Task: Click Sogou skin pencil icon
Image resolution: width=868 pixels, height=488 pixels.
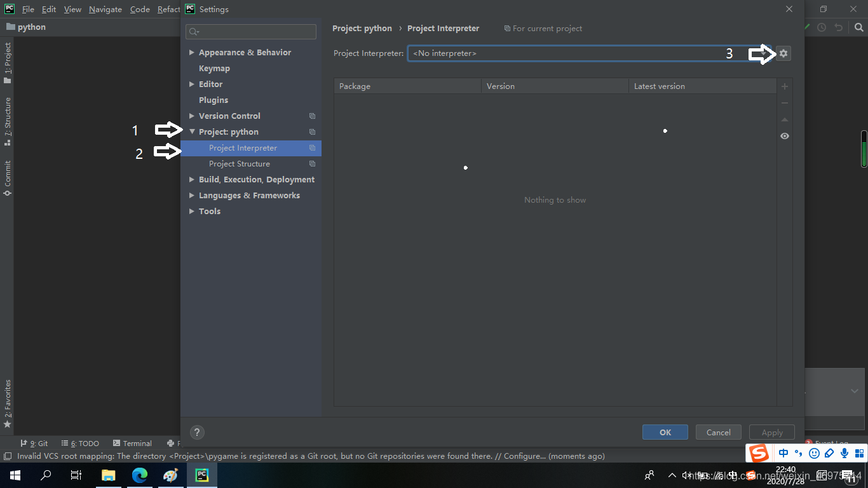Action: pyautogui.click(x=829, y=454)
